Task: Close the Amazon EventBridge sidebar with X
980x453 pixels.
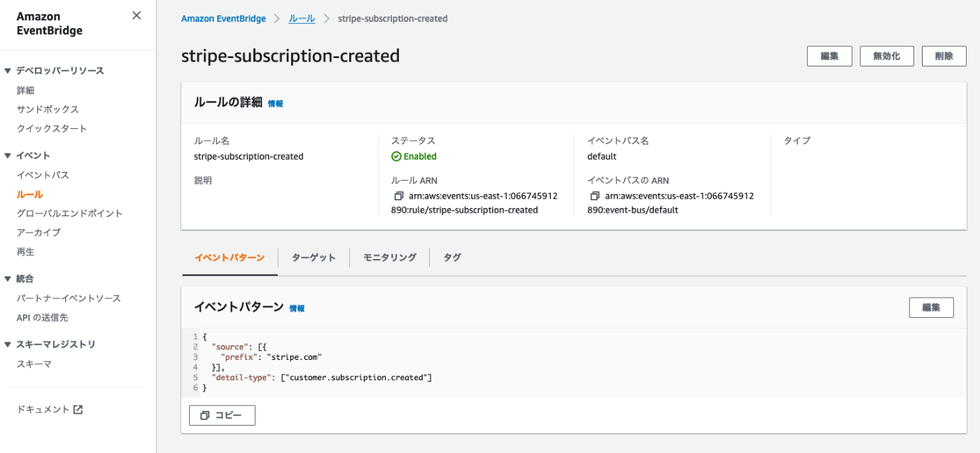Action: (136, 15)
